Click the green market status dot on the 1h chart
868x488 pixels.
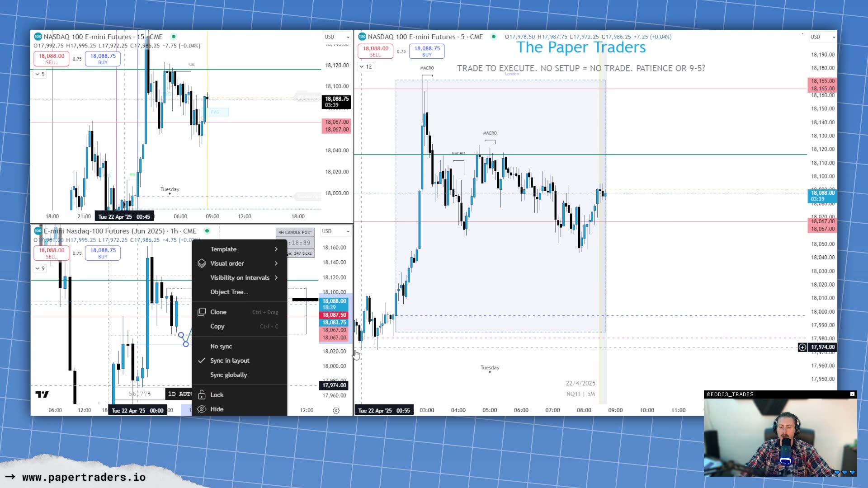207,231
